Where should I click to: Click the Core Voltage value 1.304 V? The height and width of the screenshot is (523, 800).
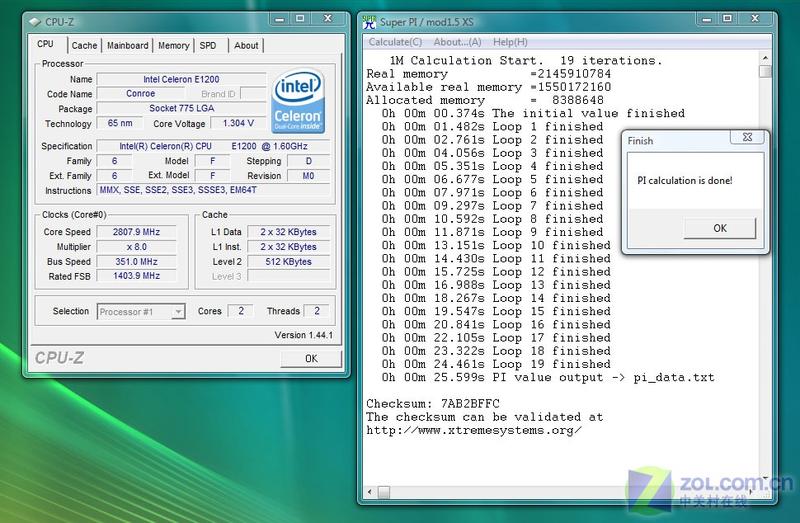[x=238, y=123]
